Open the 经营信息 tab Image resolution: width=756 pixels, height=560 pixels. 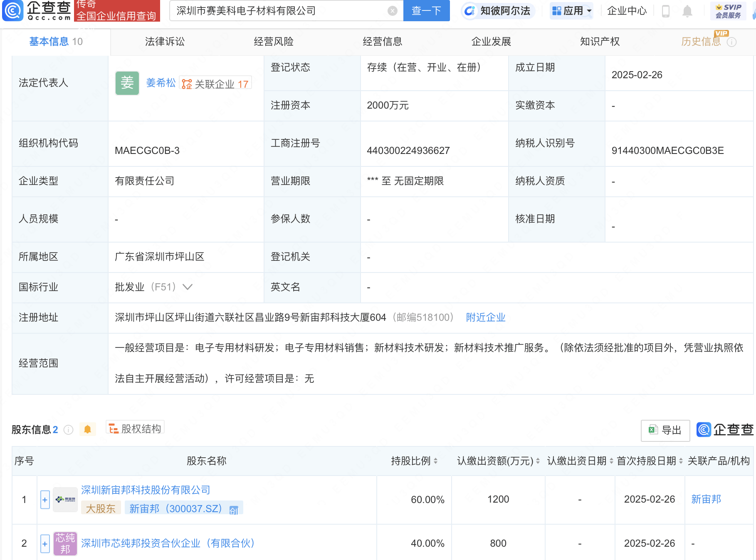click(x=383, y=42)
